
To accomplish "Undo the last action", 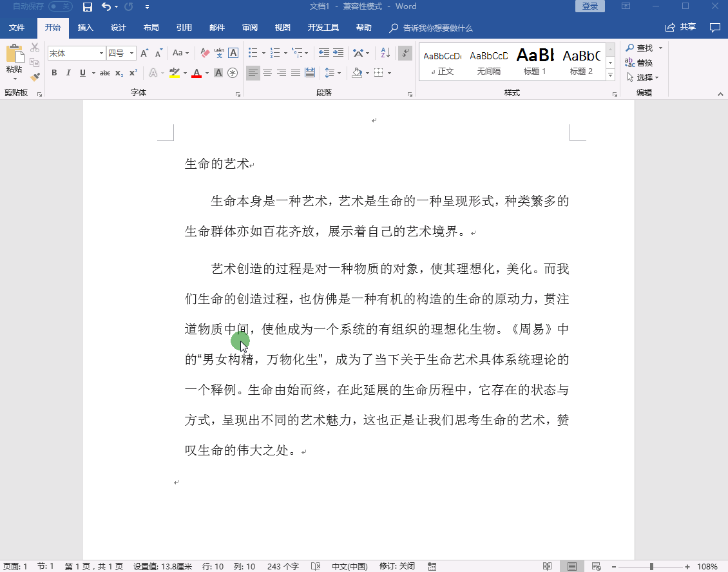I will pyautogui.click(x=106, y=6).
